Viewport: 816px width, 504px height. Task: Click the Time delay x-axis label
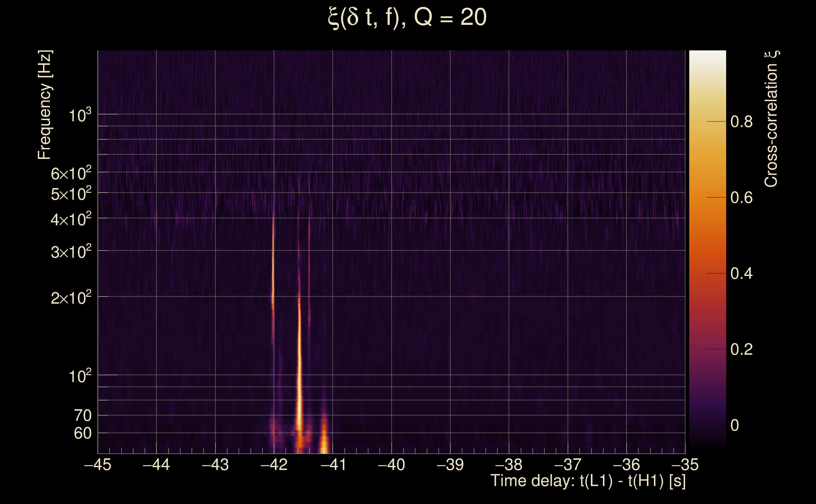(x=588, y=481)
